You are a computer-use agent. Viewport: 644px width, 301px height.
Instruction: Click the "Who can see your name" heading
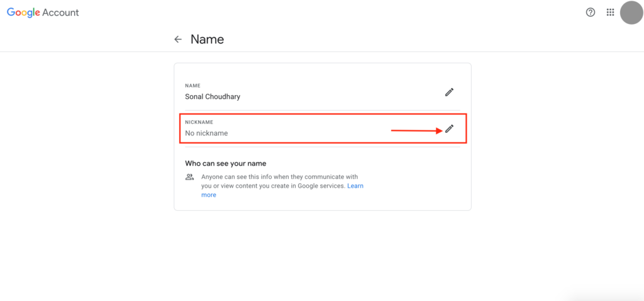coord(226,163)
